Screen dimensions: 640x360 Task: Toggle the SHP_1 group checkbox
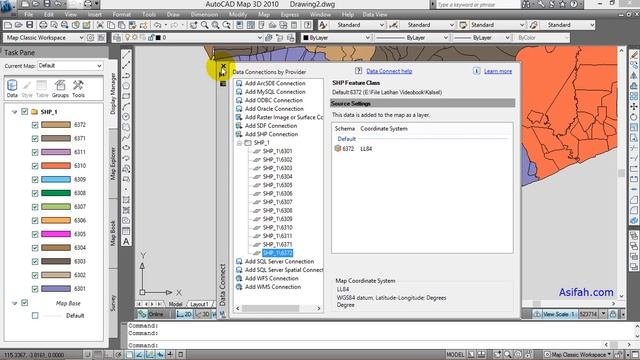(24, 111)
